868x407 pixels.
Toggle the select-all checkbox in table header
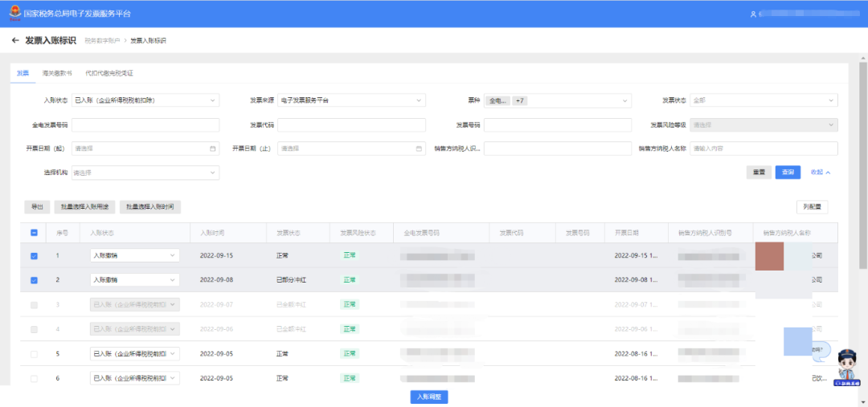33,233
